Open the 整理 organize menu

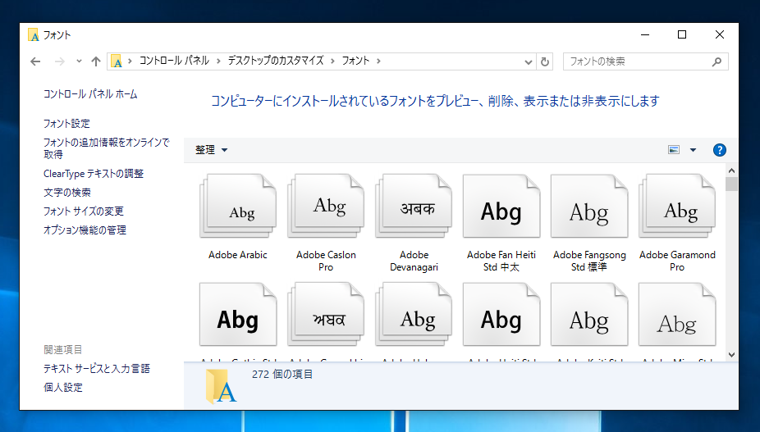pos(211,150)
